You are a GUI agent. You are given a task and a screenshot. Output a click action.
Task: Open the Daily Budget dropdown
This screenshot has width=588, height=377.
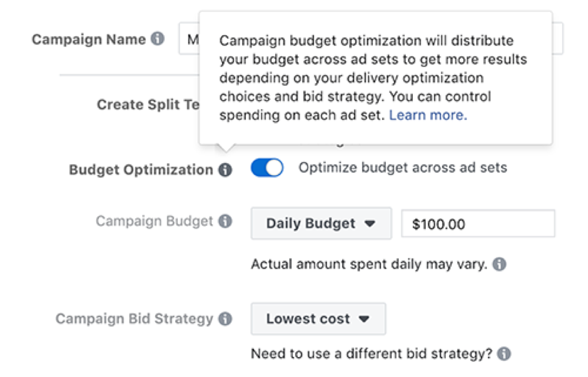pyautogui.click(x=321, y=223)
